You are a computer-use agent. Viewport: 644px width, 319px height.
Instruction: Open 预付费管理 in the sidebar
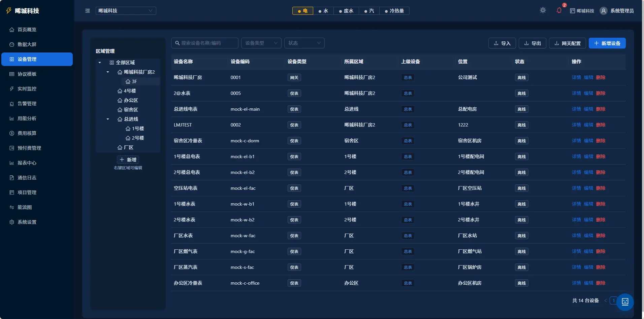[37, 148]
